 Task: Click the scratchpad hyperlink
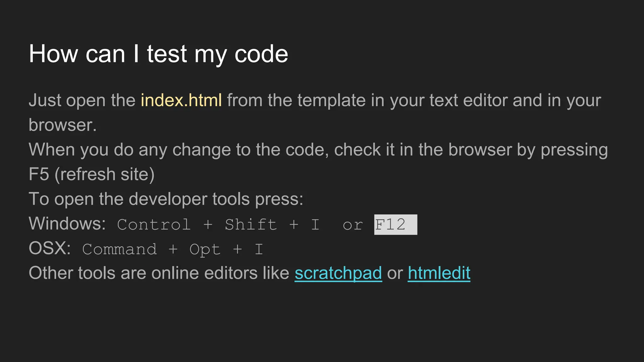338,273
